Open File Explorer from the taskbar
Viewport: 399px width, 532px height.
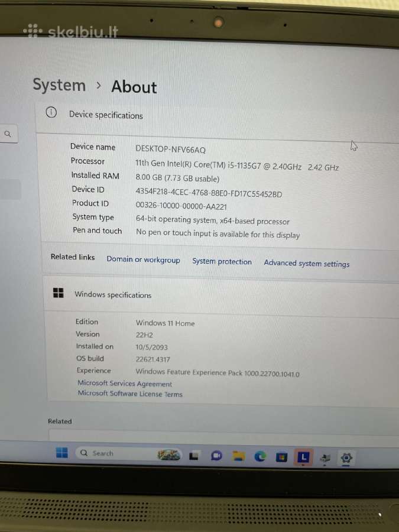click(239, 456)
